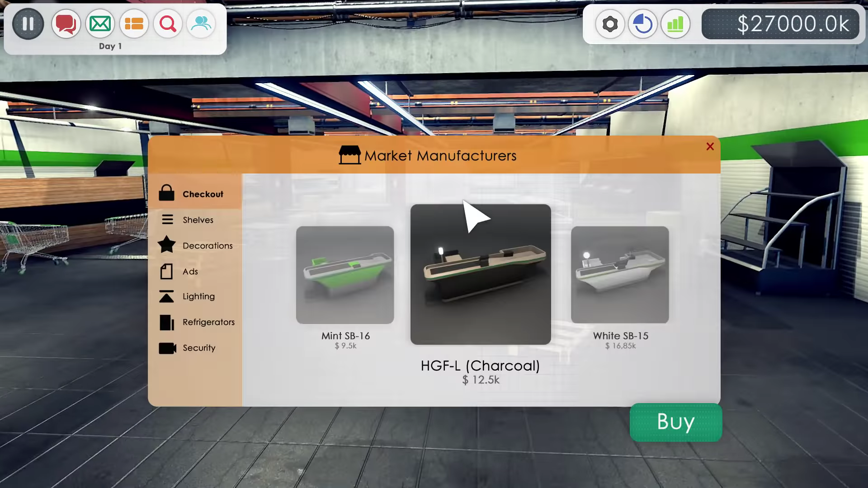Open settings via the gear icon

pyautogui.click(x=610, y=24)
